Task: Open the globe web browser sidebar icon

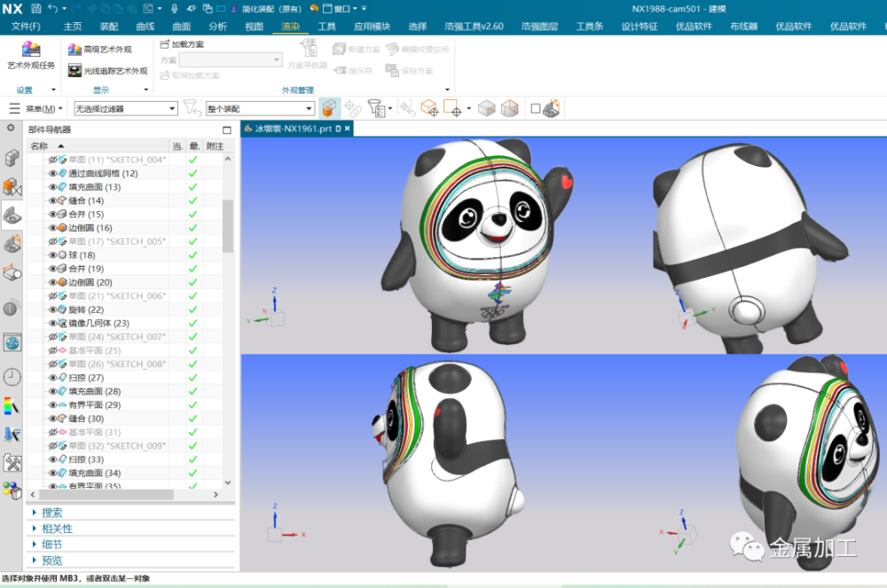Action: 12,342
